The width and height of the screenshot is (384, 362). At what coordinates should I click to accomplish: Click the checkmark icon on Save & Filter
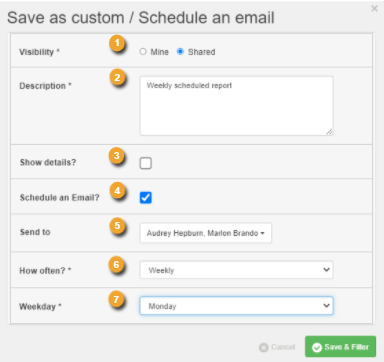click(317, 347)
